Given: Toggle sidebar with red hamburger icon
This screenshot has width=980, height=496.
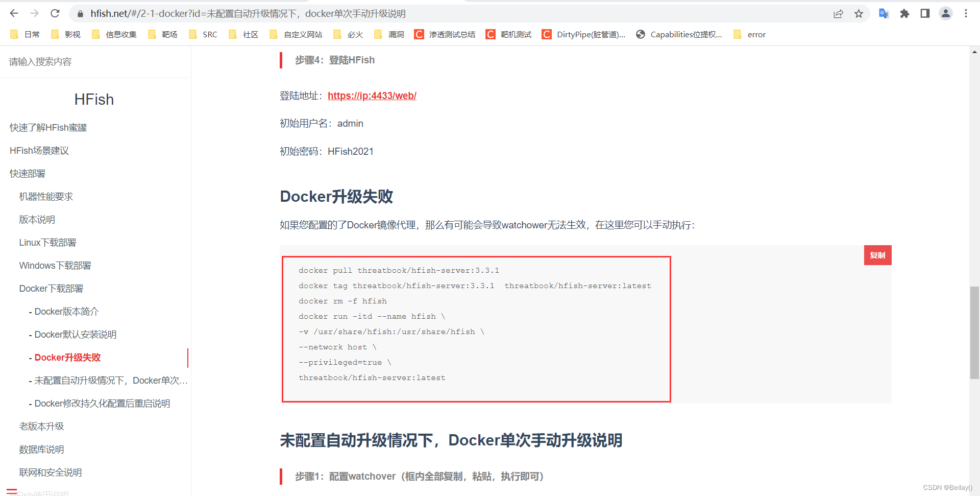Looking at the screenshot, I should tap(12, 491).
